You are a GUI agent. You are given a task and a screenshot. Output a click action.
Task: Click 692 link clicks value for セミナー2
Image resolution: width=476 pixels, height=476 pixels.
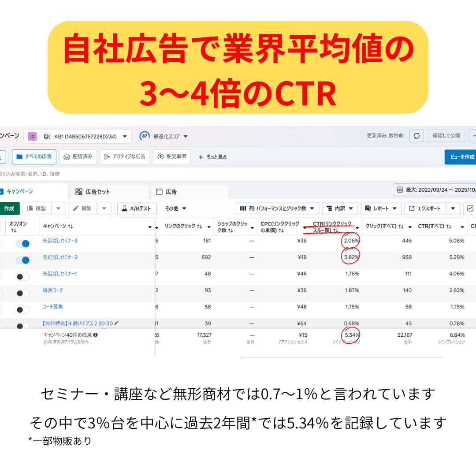206,257
